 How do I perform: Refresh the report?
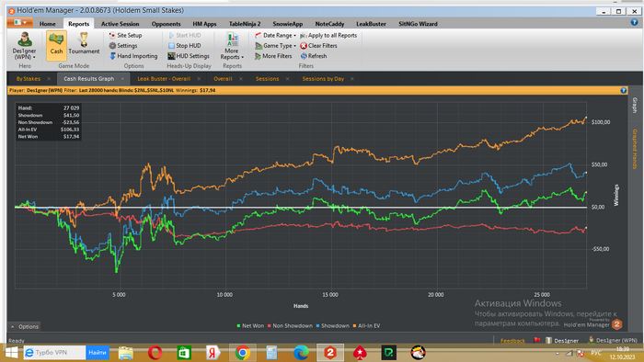click(314, 56)
